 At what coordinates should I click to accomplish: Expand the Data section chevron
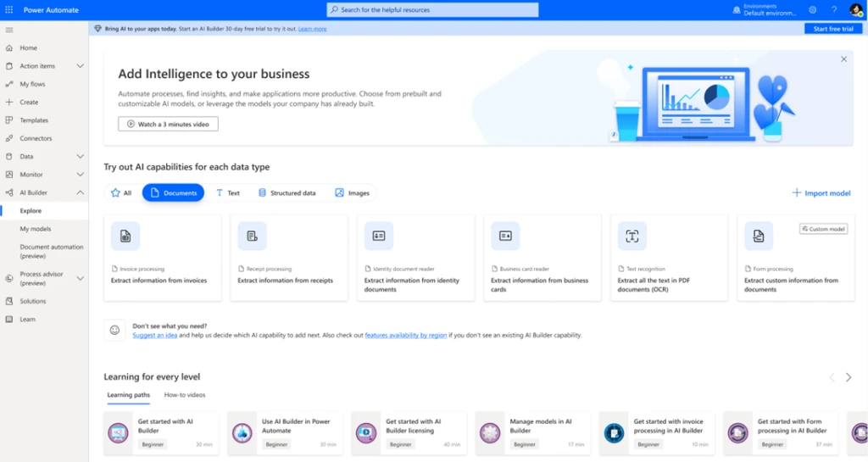coord(81,157)
